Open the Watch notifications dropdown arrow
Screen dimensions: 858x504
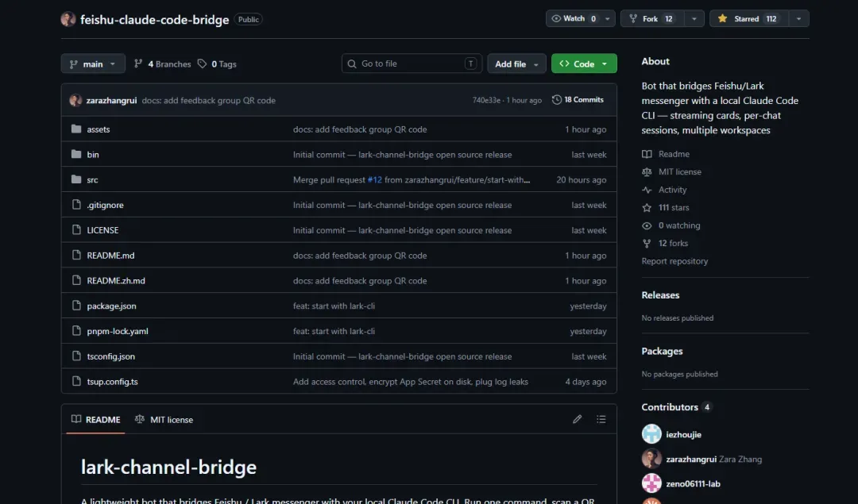click(x=608, y=18)
